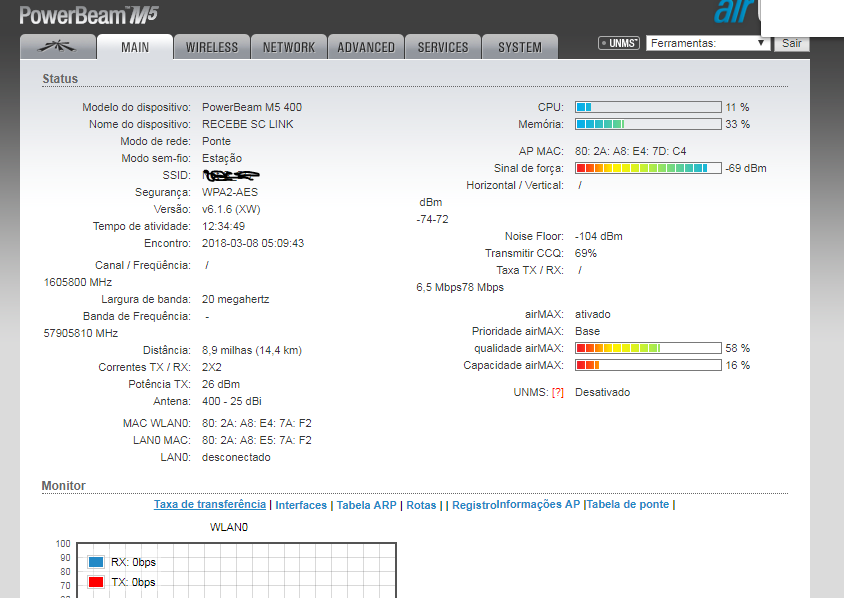Open the Rotas link

[421, 505]
